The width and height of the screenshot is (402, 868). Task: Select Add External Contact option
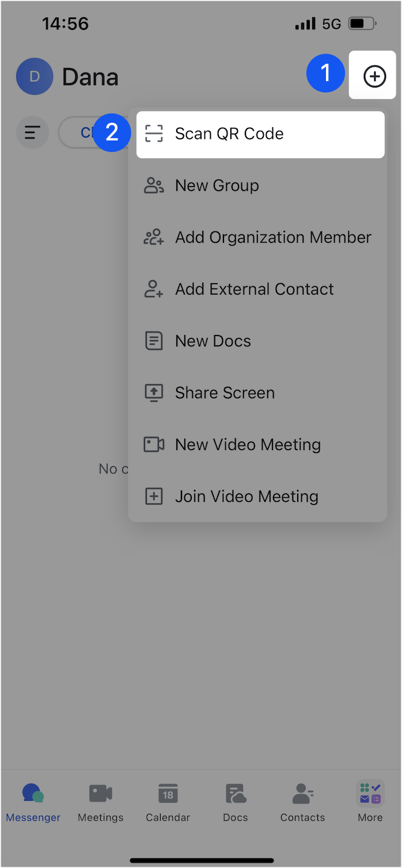click(254, 290)
